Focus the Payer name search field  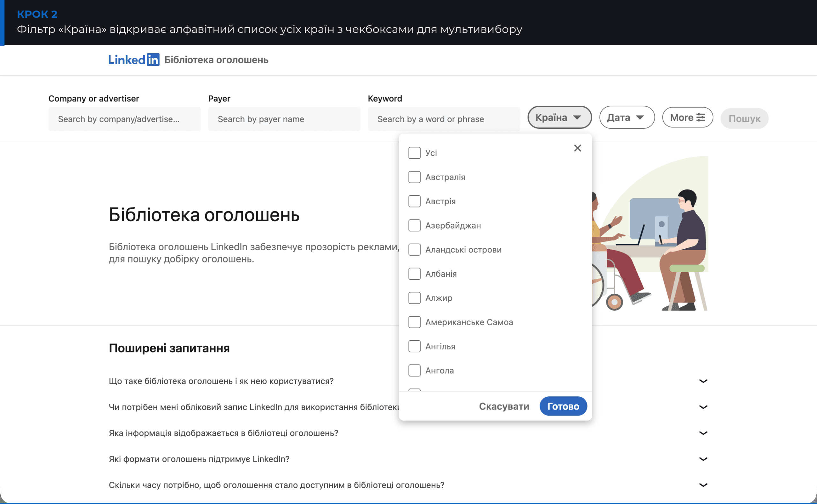click(x=284, y=119)
